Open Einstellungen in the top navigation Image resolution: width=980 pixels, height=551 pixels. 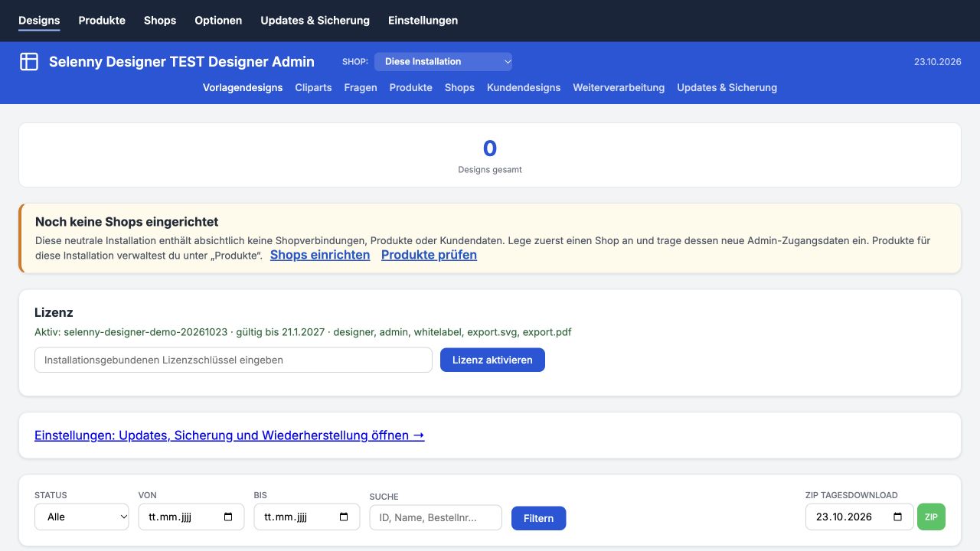tap(423, 21)
